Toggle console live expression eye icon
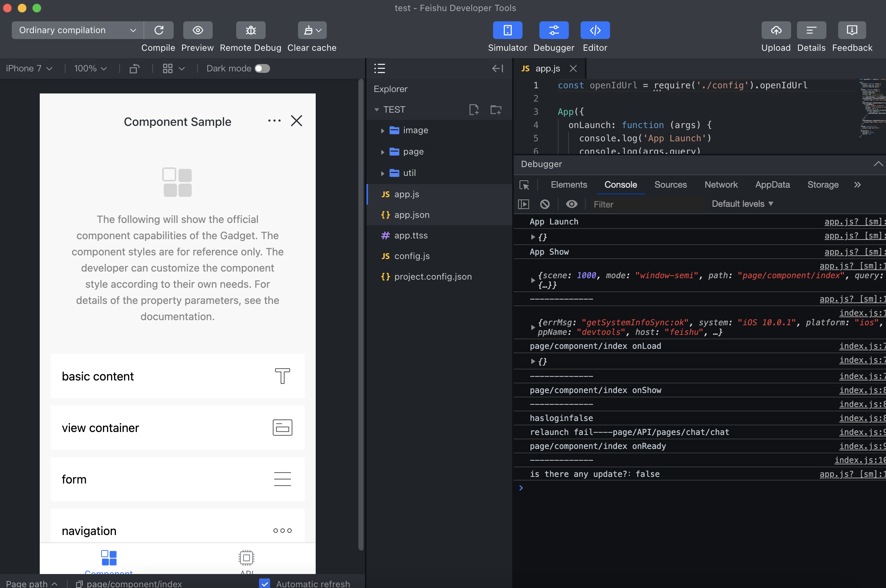 pos(571,204)
